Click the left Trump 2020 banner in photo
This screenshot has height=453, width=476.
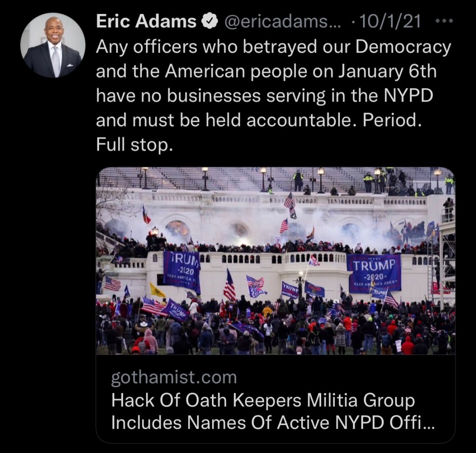182,270
